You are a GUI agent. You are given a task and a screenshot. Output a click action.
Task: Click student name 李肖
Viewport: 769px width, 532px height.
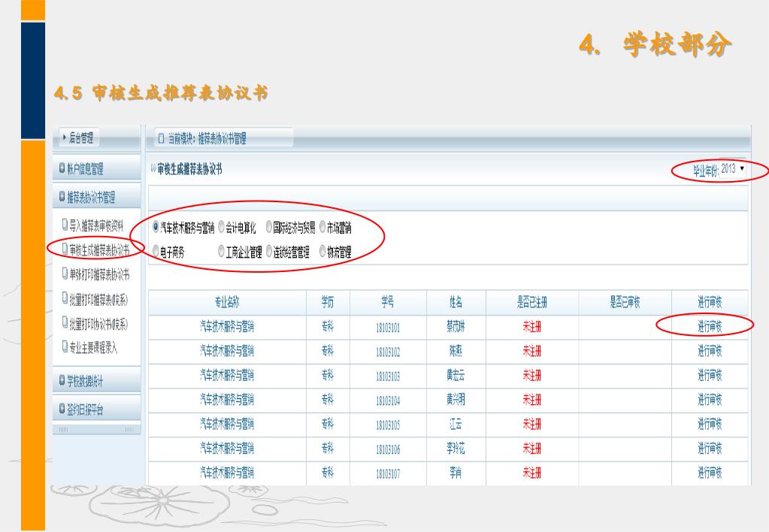click(456, 473)
